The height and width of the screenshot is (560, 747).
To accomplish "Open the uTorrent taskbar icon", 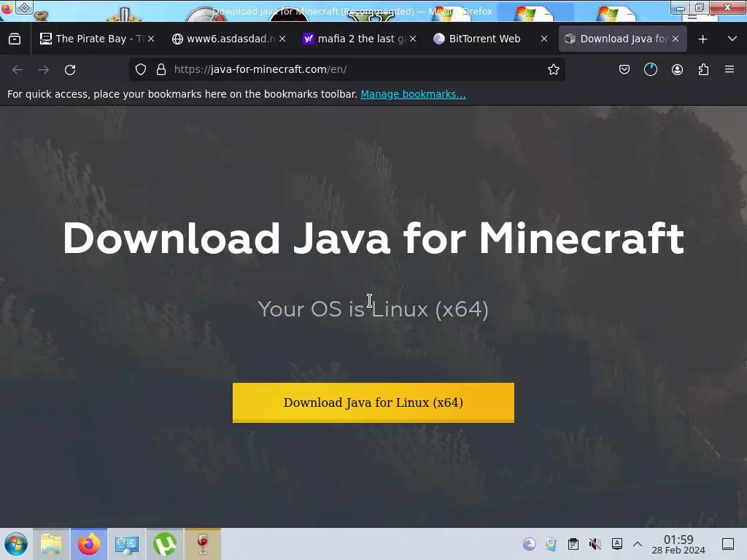I will point(165,544).
